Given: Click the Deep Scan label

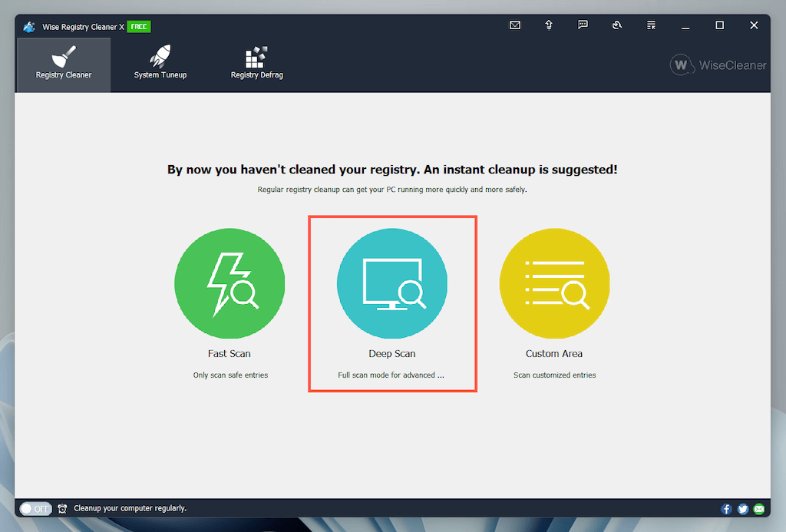Looking at the screenshot, I should (392, 353).
